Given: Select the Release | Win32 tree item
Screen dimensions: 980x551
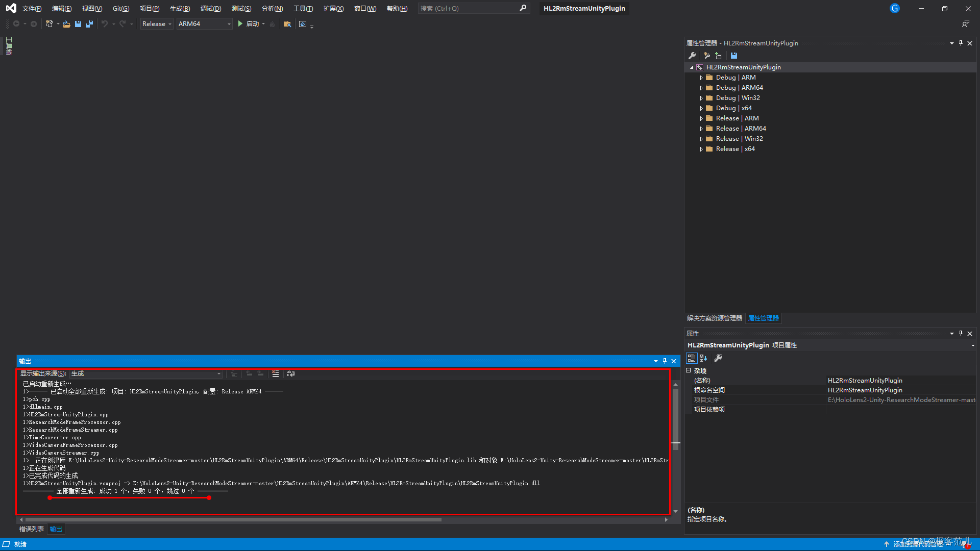Looking at the screenshot, I should coord(739,139).
